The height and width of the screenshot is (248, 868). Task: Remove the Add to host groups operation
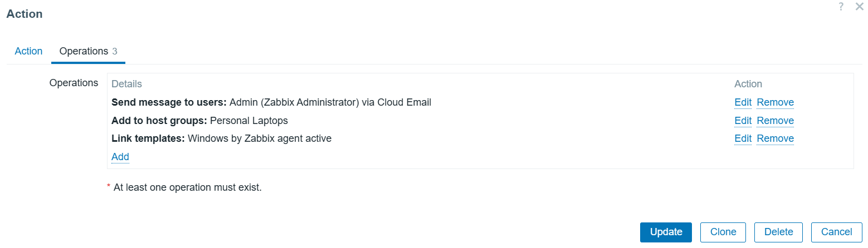click(775, 121)
